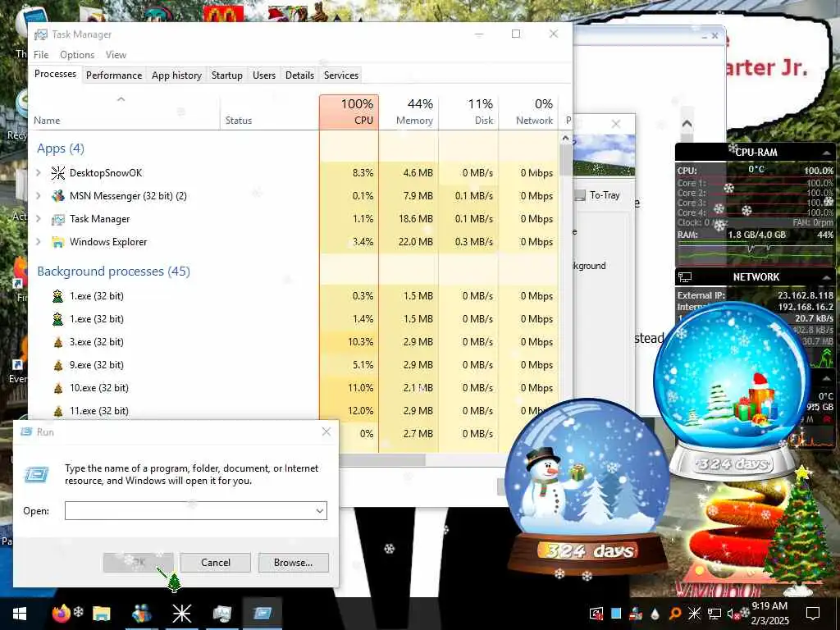Click the scroll-up arrow in process list
Screen dimensions: 840x630
pos(565,138)
